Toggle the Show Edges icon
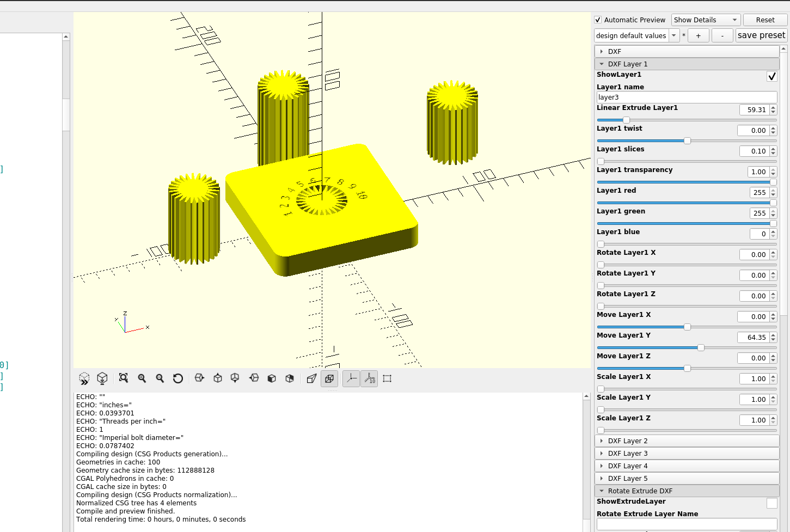This screenshot has width=790, height=532. click(387, 378)
